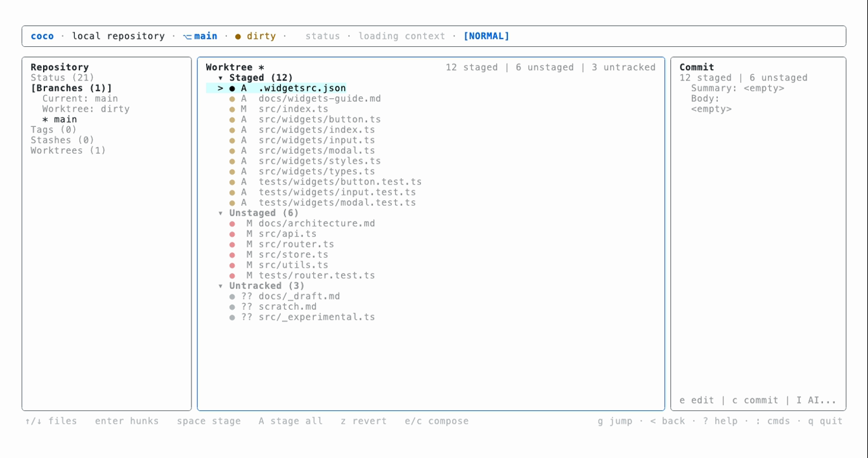Click the 'e/c compose' hint

[437, 421]
